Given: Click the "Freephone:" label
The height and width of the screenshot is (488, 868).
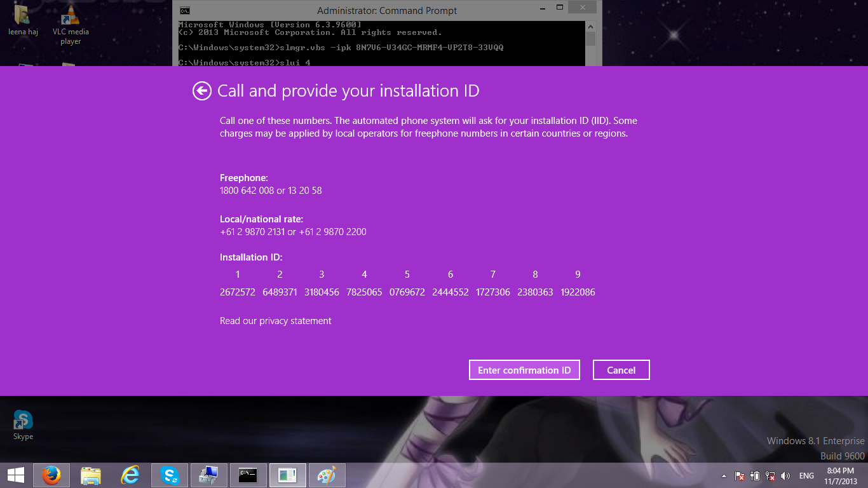Looking at the screenshot, I should tap(244, 178).
